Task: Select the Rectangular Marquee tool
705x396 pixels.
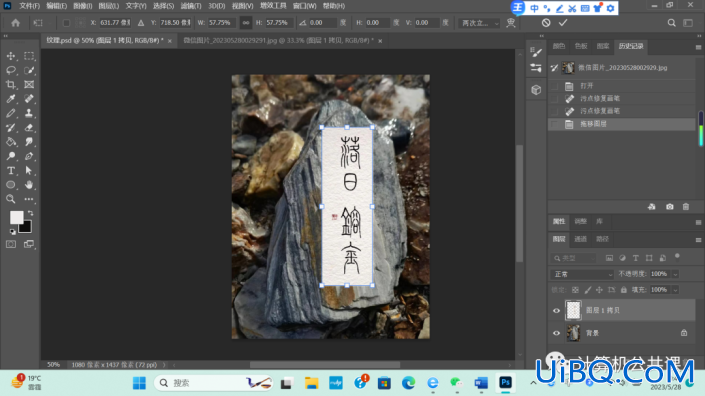Action: click(29, 56)
